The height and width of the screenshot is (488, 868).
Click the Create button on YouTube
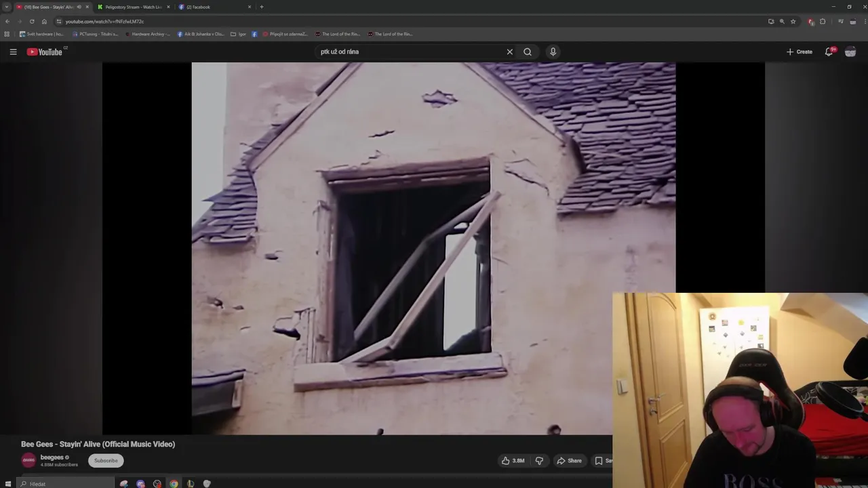[x=800, y=52]
